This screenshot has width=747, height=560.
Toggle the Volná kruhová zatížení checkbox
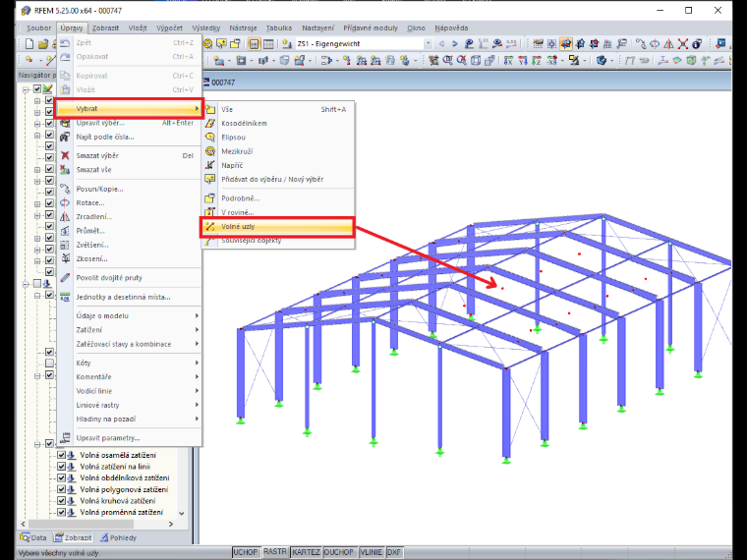click(61, 500)
